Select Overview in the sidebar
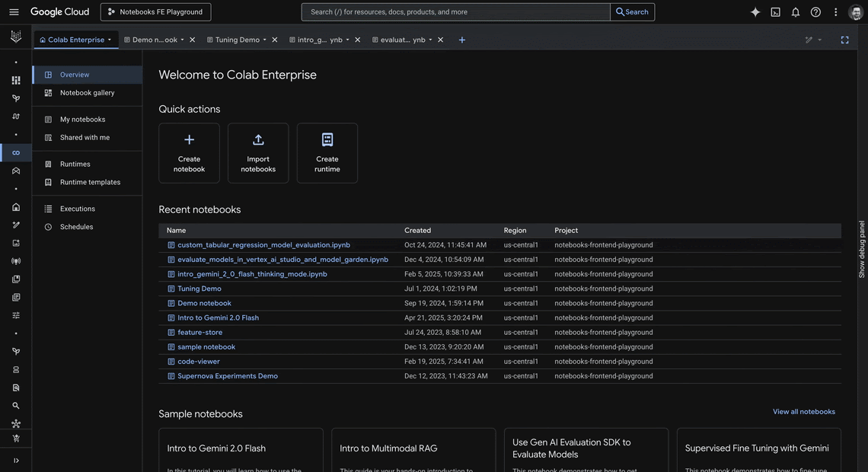The image size is (868, 472). point(88,75)
